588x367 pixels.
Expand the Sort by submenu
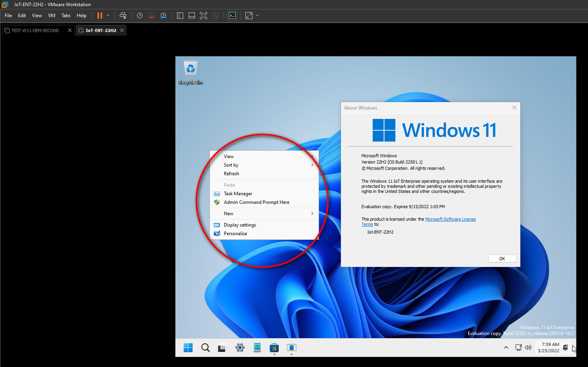click(264, 165)
